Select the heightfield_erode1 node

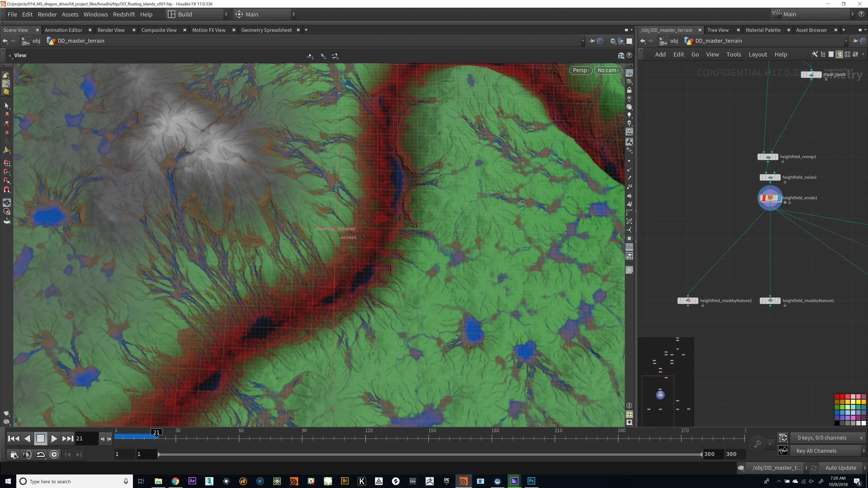coord(770,198)
